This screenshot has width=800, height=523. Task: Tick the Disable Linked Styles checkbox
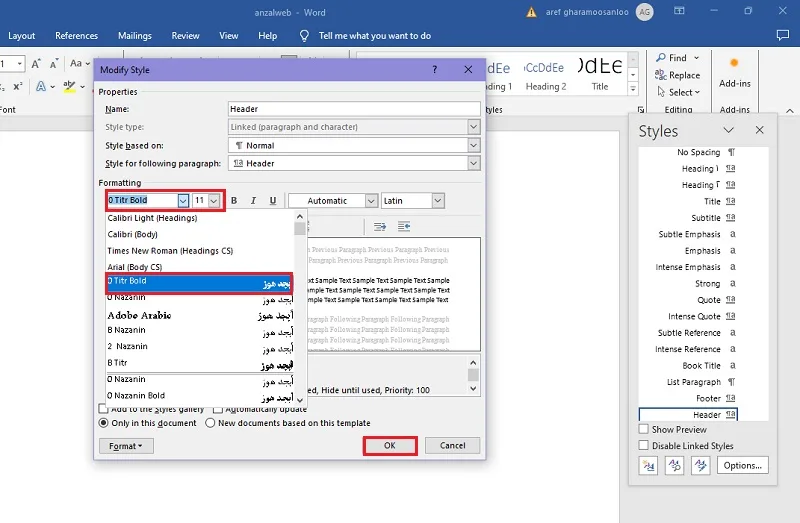pyautogui.click(x=644, y=445)
